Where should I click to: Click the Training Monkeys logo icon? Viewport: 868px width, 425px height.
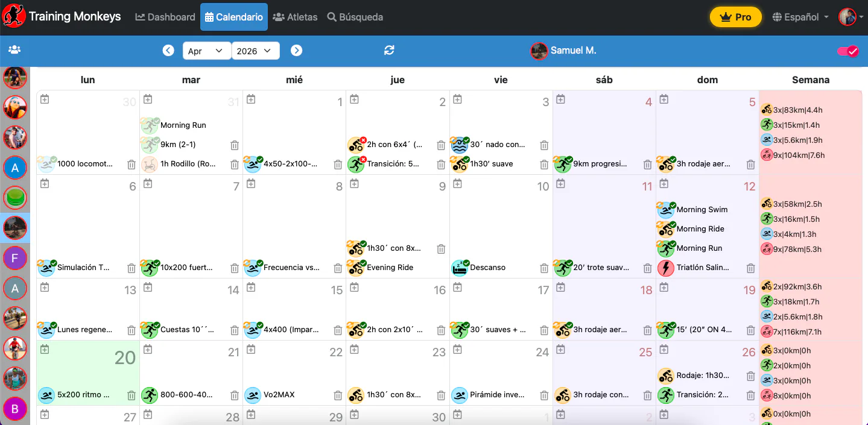[x=14, y=17]
